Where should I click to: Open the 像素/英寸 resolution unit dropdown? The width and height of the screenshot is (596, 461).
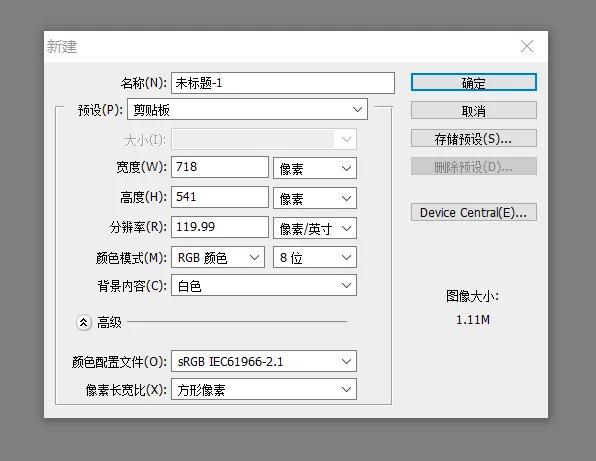pos(315,228)
